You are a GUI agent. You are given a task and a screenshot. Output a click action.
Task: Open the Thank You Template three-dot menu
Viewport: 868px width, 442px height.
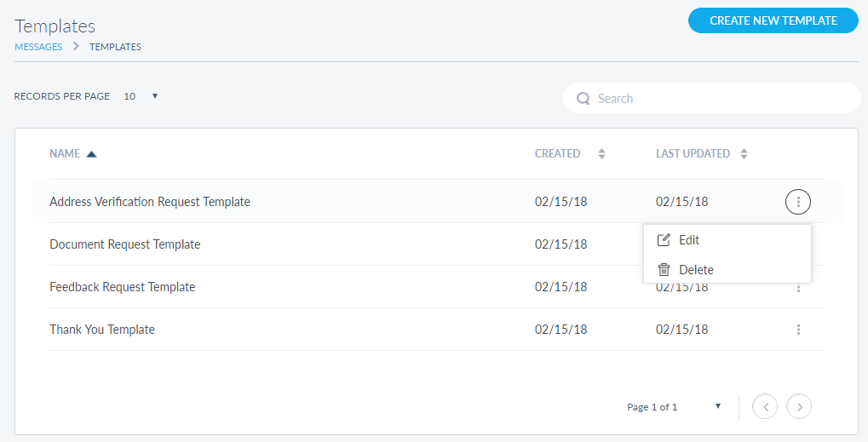click(798, 330)
